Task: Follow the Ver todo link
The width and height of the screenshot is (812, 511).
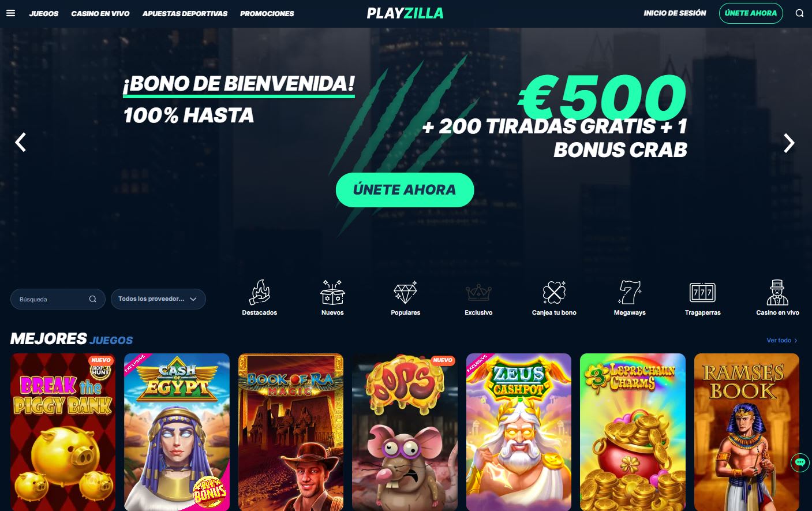Action: [x=782, y=341]
